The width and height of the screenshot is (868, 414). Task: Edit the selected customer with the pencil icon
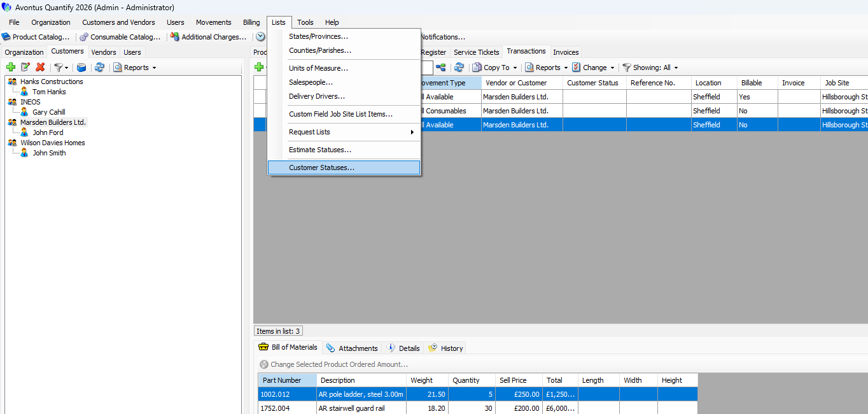pyautogui.click(x=25, y=68)
